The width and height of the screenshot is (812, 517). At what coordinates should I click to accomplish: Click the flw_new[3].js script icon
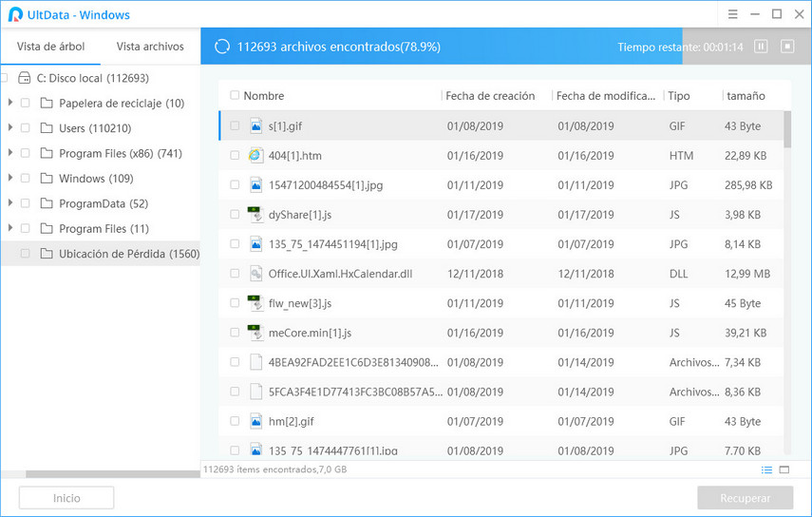point(255,303)
